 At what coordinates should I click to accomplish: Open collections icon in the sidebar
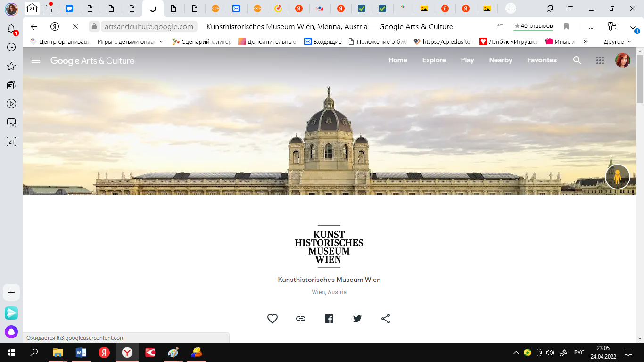point(11,85)
